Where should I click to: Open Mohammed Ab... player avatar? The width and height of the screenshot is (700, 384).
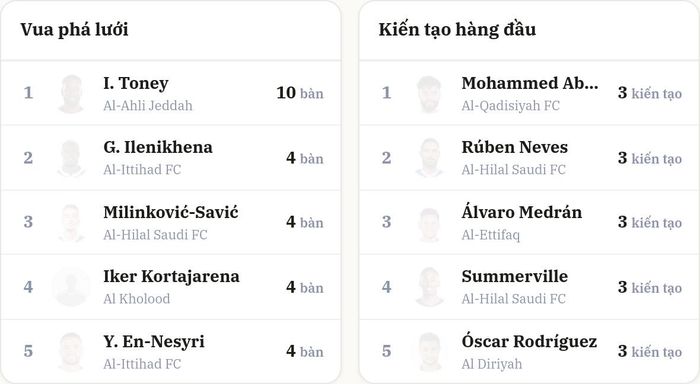click(429, 94)
